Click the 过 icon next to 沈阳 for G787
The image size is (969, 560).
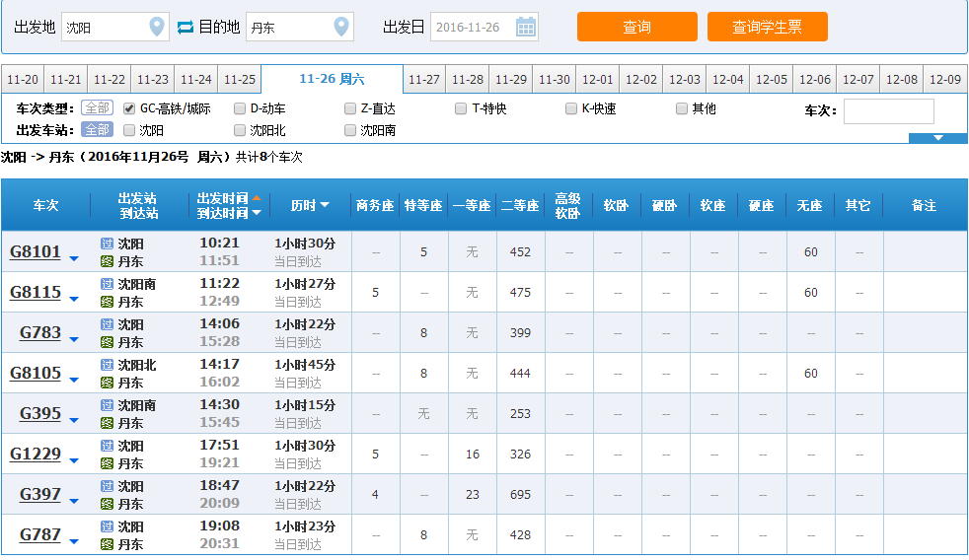pyautogui.click(x=107, y=526)
